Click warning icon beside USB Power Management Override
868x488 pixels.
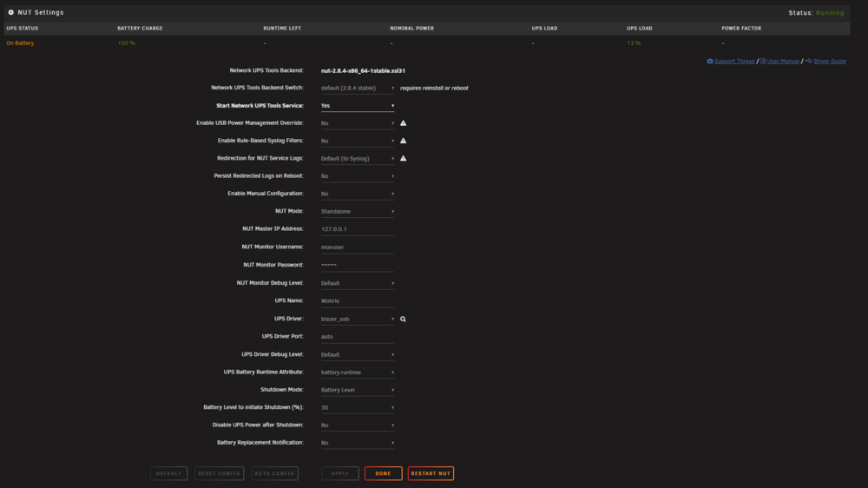[x=403, y=123]
